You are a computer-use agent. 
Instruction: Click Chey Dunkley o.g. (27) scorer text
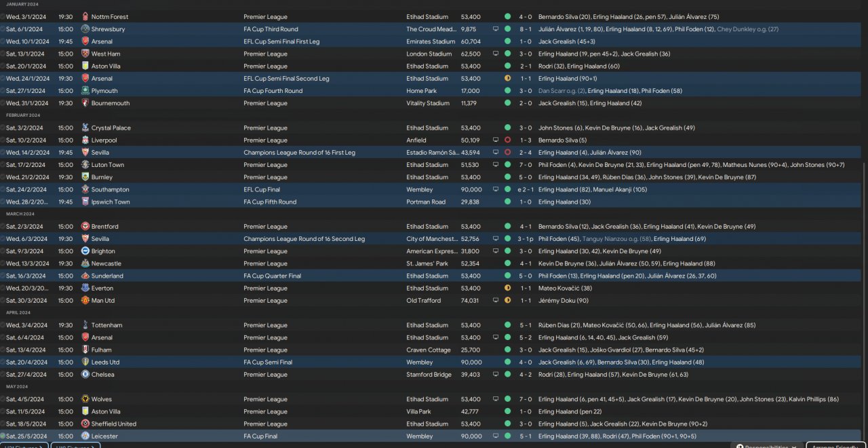point(747,29)
